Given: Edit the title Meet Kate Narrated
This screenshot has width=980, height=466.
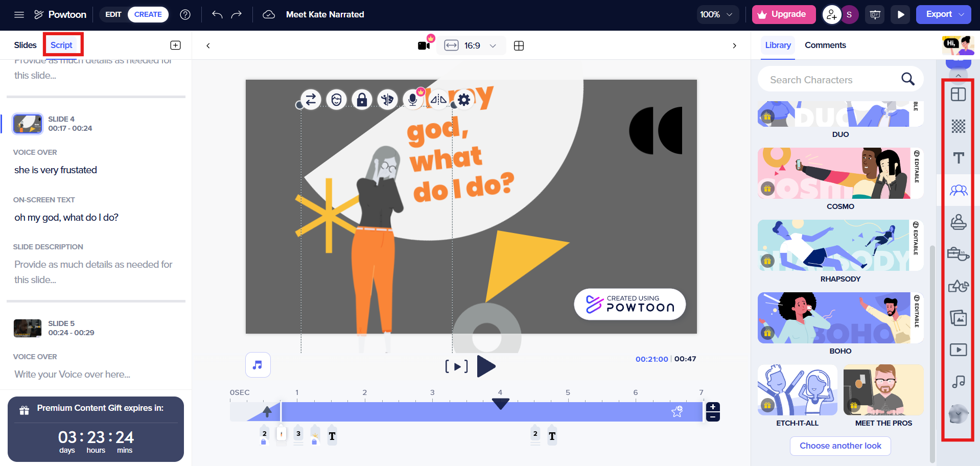Looking at the screenshot, I should (x=325, y=14).
